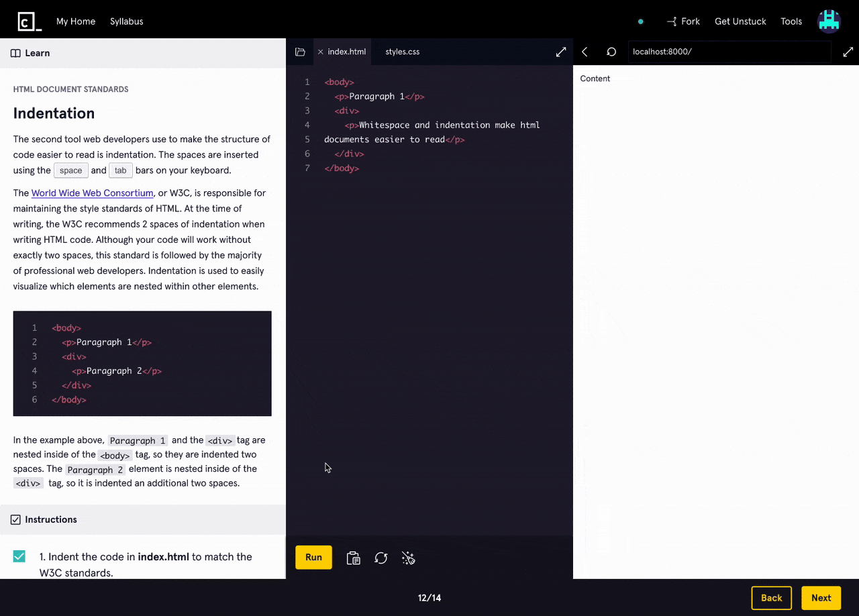Image resolution: width=859 pixels, height=616 pixels.
Task: Open My Home menu
Action: tap(76, 21)
